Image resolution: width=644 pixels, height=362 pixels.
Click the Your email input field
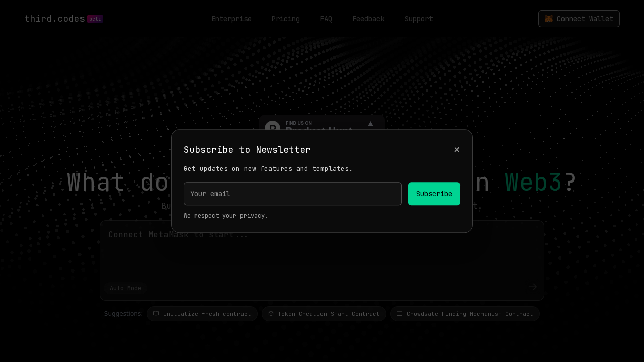pos(292,194)
